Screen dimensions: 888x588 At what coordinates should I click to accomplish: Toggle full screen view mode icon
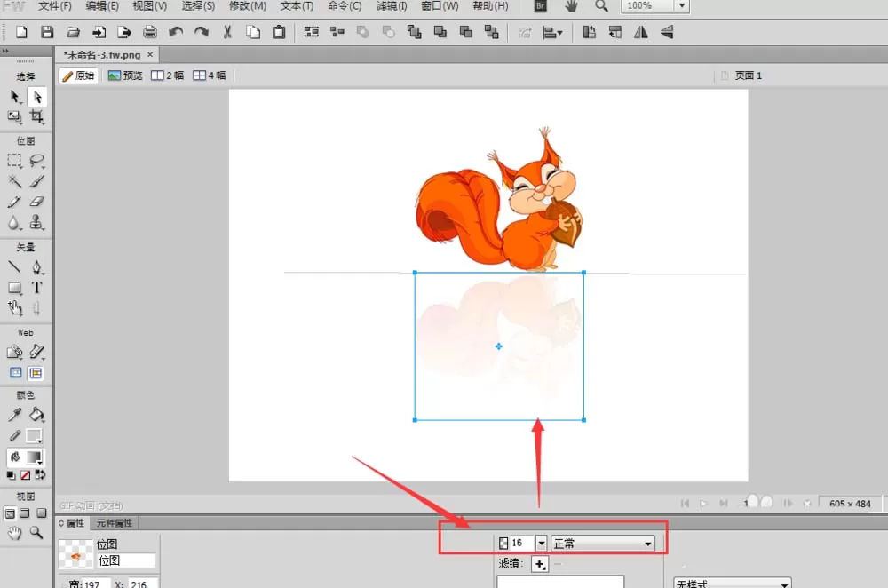[42, 513]
